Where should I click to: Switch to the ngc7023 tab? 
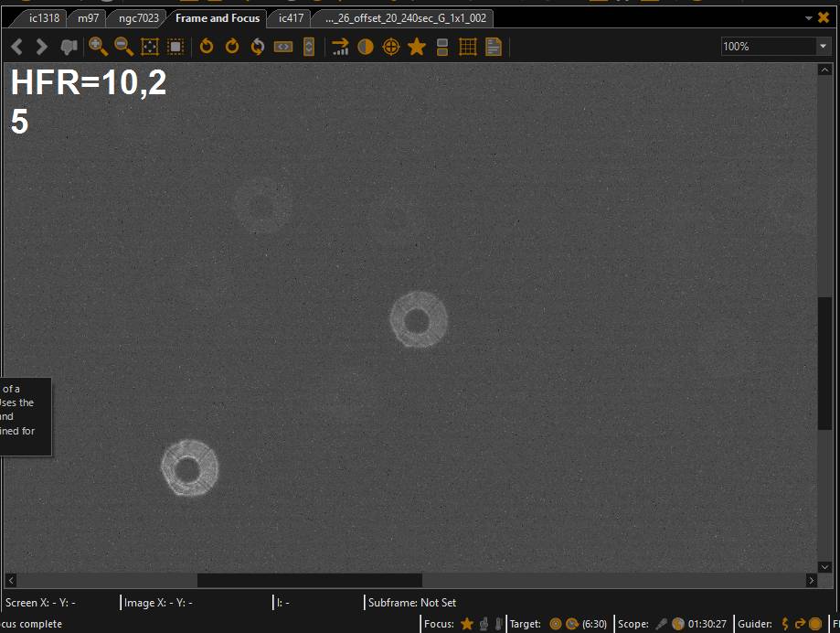coord(138,18)
